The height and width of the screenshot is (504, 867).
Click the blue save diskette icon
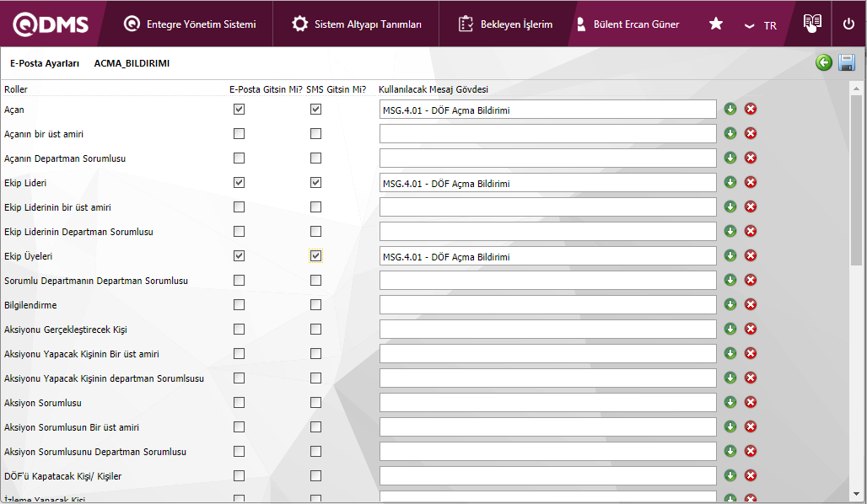pyautogui.click(x=847, y=63)
